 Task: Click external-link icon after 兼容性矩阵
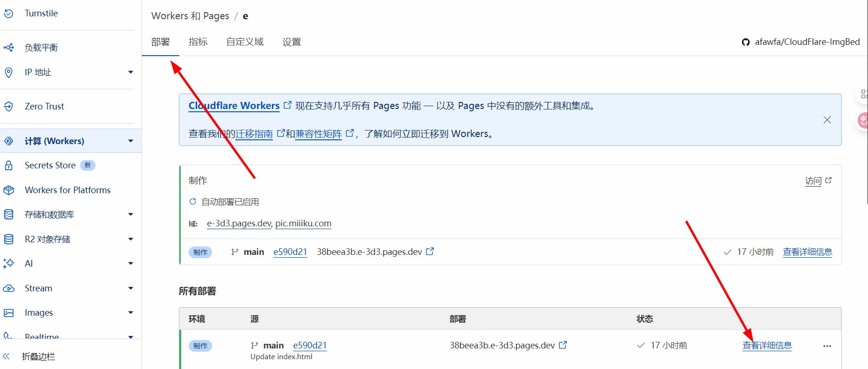tap(350, 133)
